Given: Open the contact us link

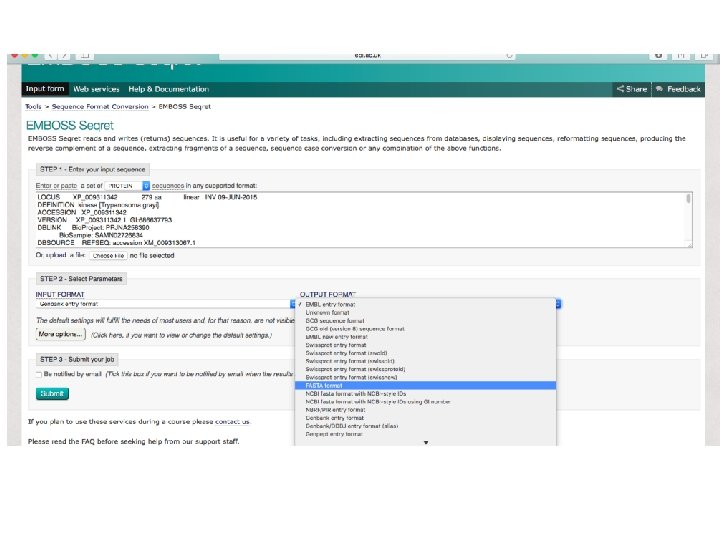Looking at the screenshot, I should point(232,422).
